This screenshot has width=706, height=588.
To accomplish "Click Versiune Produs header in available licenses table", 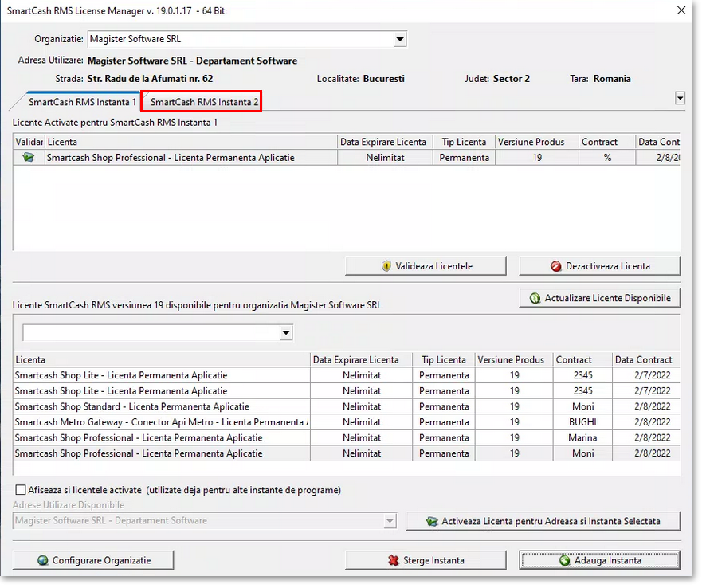I will point(514,360).
